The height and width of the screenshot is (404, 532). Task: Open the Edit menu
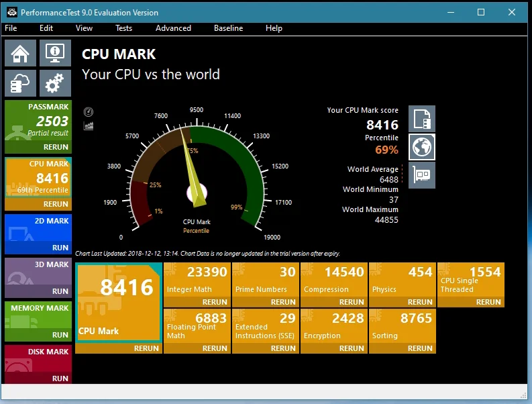click(46, 28)
